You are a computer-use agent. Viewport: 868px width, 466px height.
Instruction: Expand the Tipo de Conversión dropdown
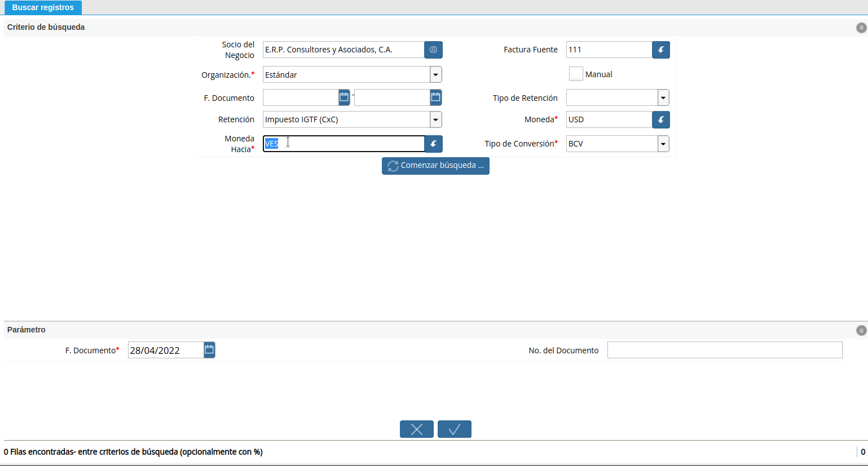663,144
